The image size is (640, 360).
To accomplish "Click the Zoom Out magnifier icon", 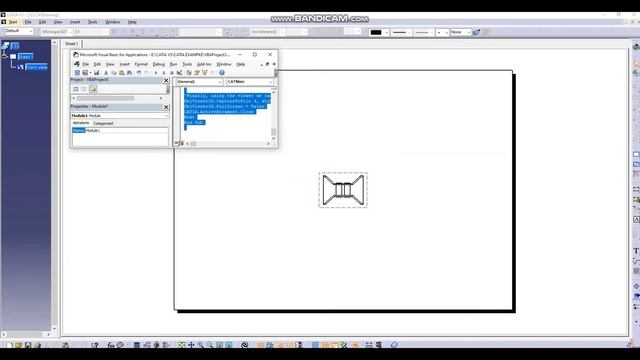I will pos(210,345).
